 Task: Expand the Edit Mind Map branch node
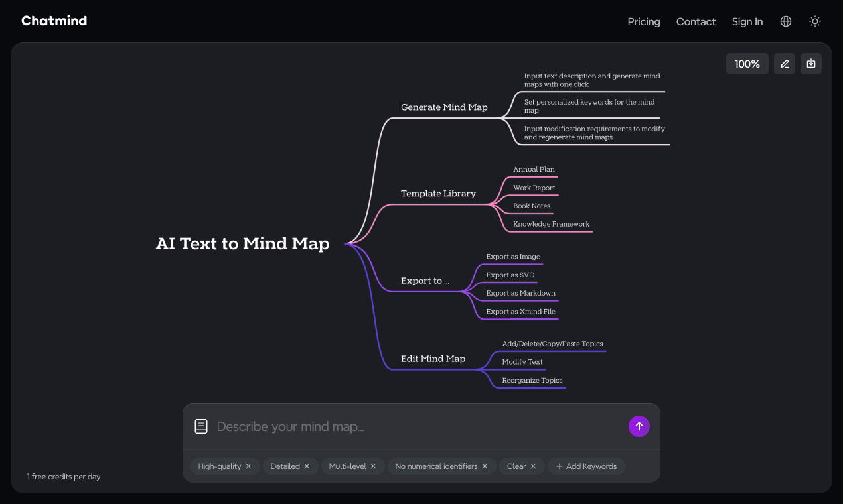coord(433,358)
